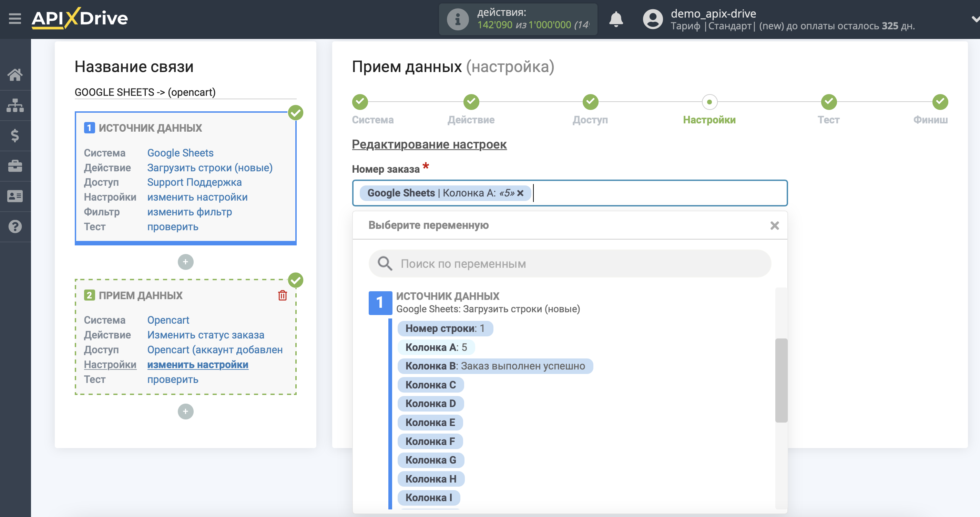Select the Колонка C variable
Viewport: 980px width, 517px height.
click(x=430, y=385)
